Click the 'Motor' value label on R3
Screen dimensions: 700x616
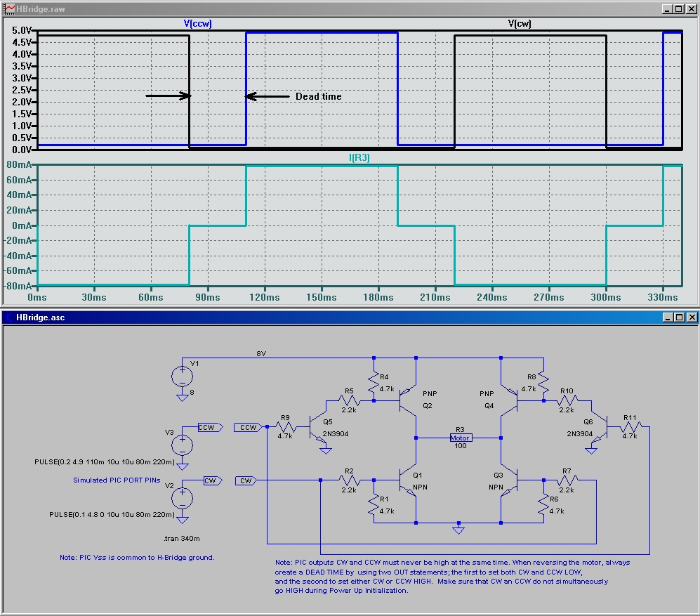460,438
